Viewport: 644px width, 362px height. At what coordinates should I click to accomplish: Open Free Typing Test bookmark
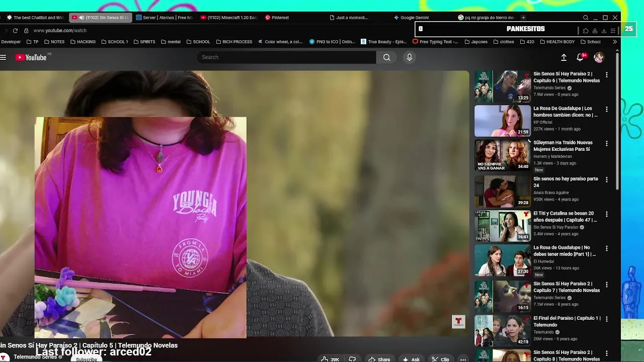[435, 42]
